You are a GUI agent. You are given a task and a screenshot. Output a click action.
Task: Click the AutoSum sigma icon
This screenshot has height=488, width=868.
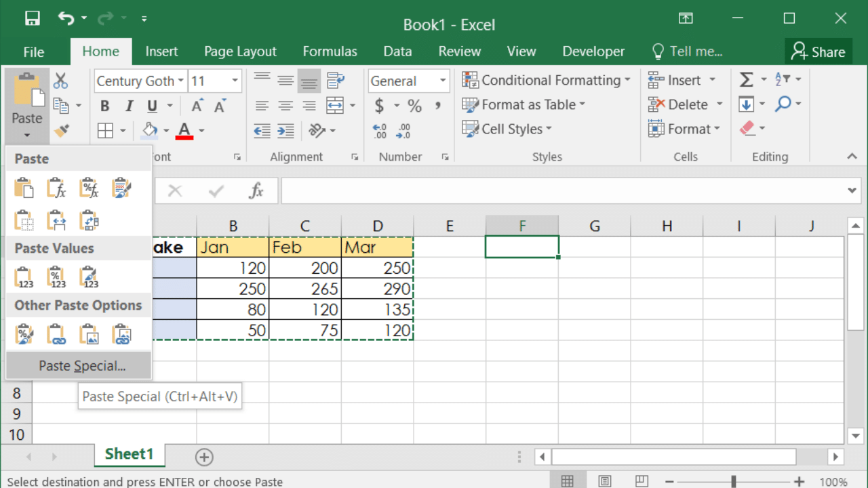[746, 80]
